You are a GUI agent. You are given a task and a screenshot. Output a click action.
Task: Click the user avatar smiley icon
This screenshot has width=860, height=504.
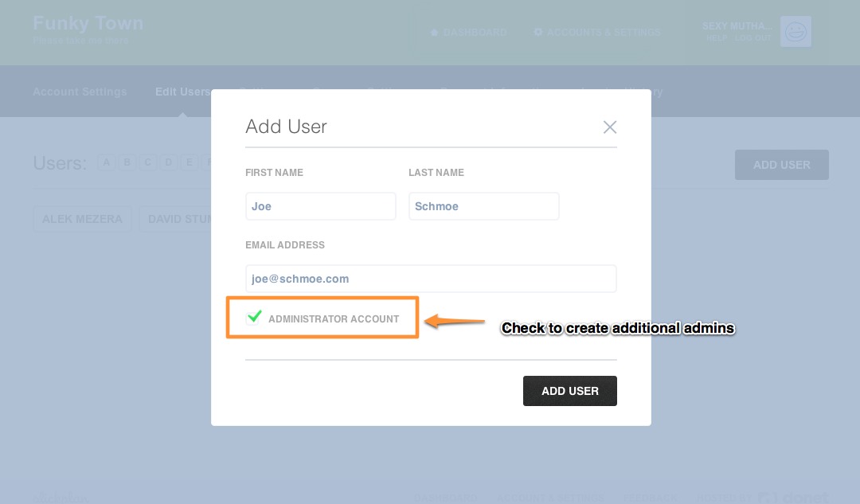(x=795, y=32)
